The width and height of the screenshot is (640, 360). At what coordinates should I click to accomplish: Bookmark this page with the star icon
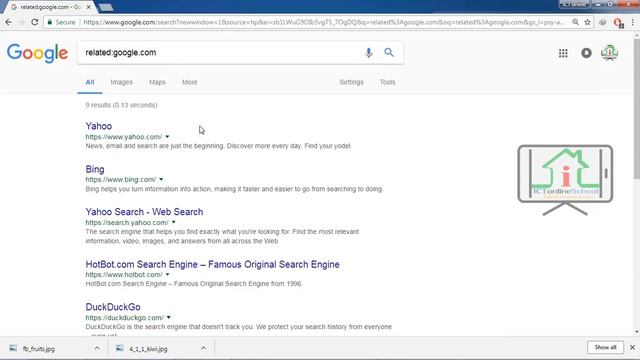(x=587, y=22)
